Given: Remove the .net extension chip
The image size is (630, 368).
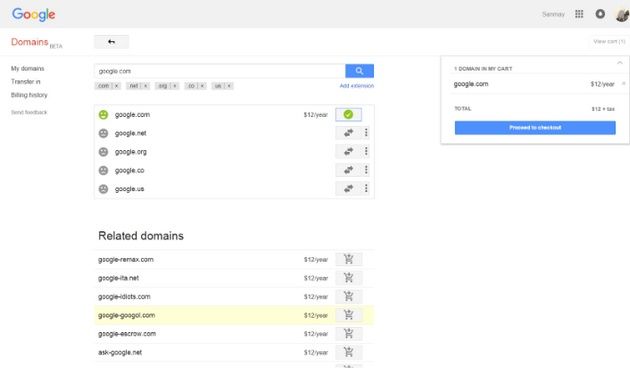Looking at the screenshot, I should [x=145, y=86].
